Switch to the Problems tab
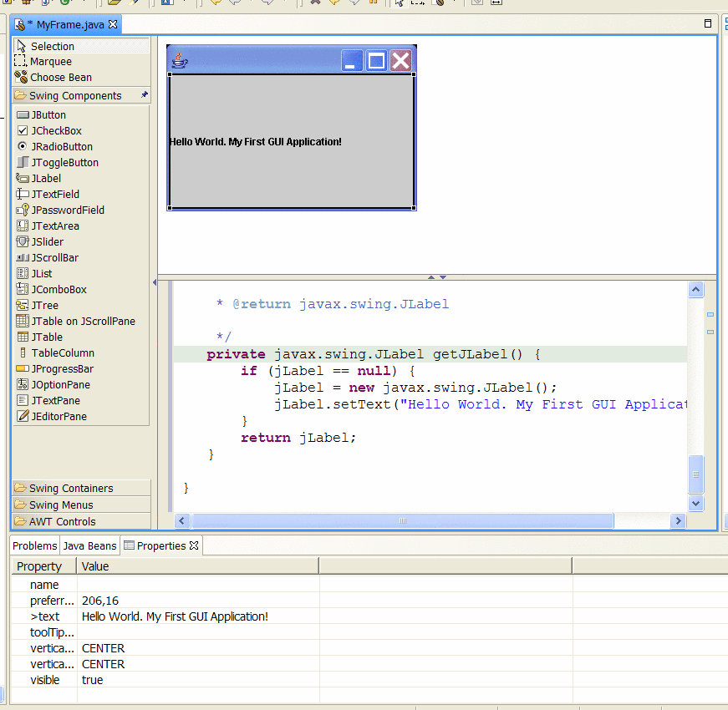Viewport: 728px width, 710px height. [35, 546]
